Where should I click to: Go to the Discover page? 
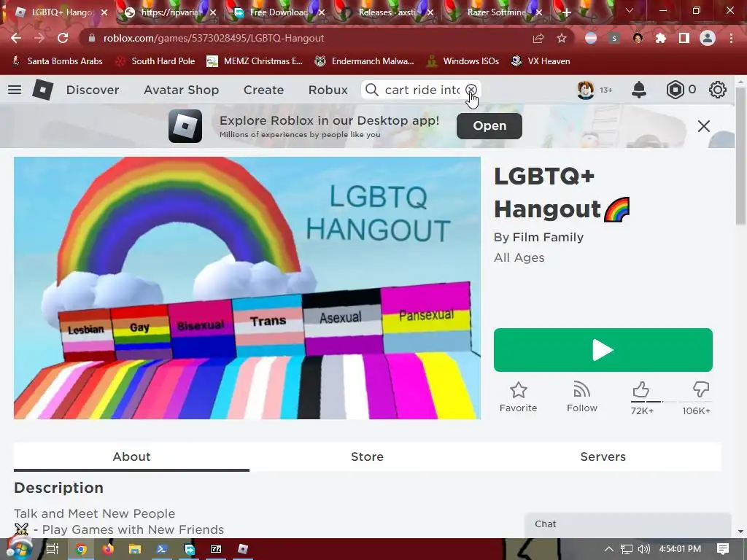(93, 90)
